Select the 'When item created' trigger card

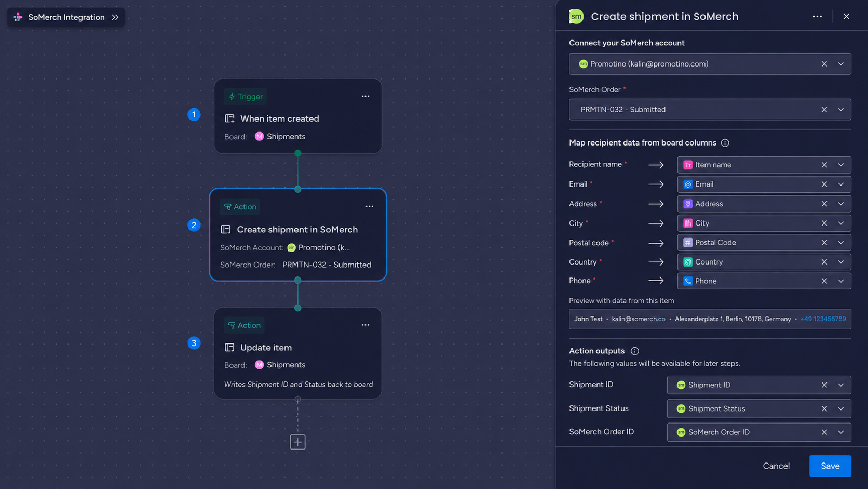click(298, 116)
